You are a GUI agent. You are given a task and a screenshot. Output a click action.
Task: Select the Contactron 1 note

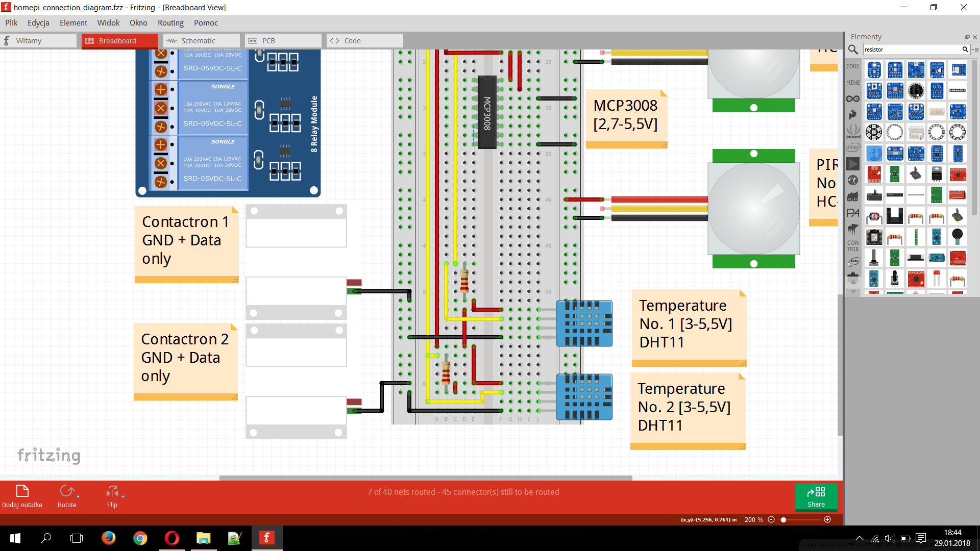pos(187,244)
